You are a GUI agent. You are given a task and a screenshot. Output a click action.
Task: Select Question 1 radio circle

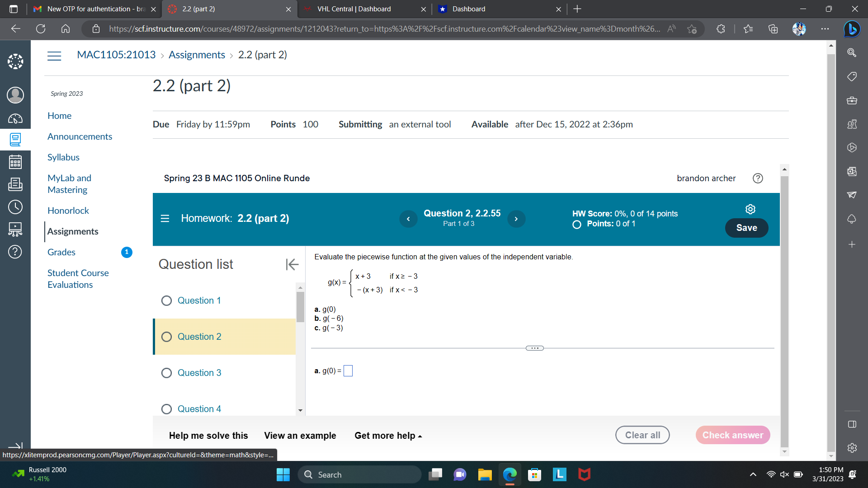pyautogui.click(x=166, y=301)
